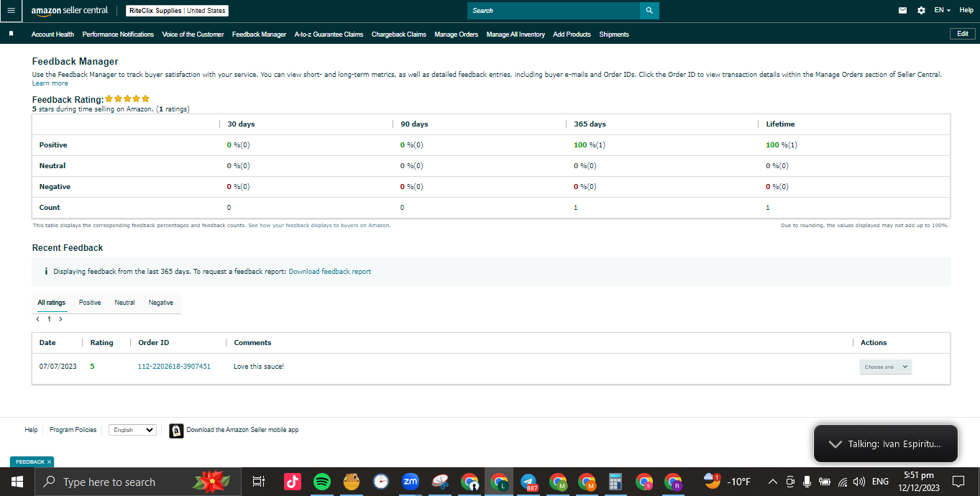Open the Zoom app in taskbar

coord(411,482)
